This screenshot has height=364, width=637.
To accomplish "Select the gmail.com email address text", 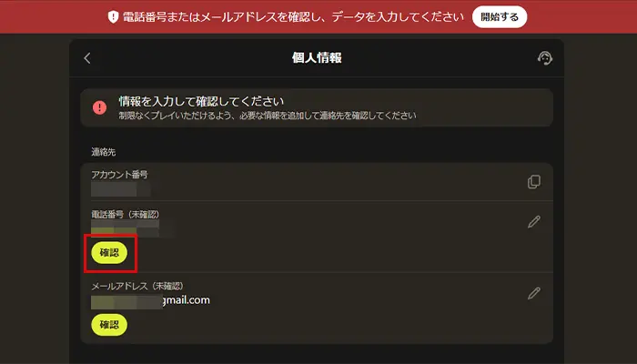I will (x=186, y=300).
